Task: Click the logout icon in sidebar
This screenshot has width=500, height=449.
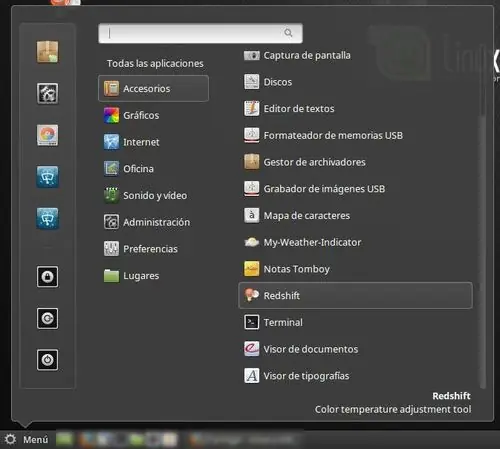Action: tap(47, 318)
